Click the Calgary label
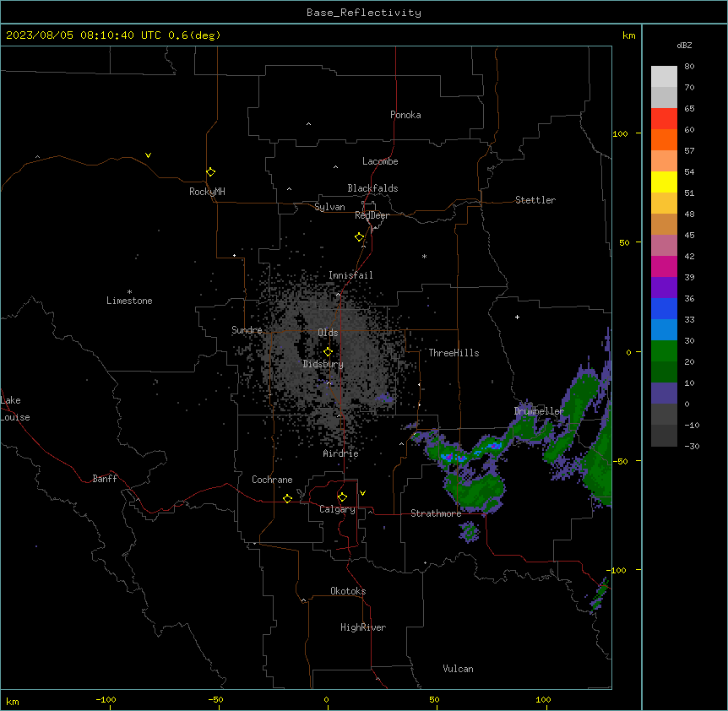This screenshot has height=711, width=728. pyautogui.click(x=337, y=509)
